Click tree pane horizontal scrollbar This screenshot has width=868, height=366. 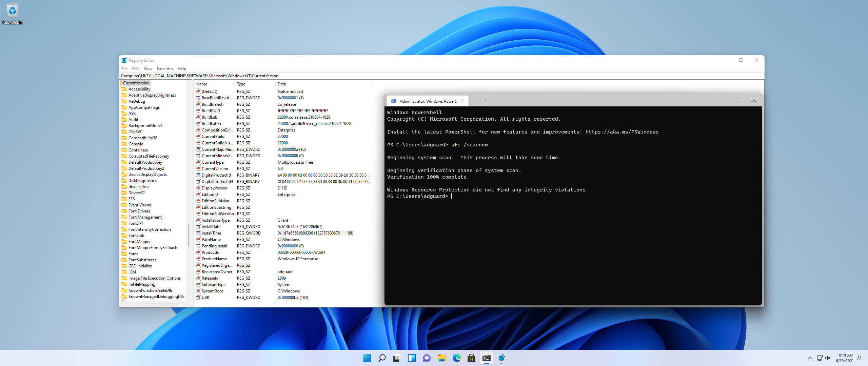coord(162,304)
